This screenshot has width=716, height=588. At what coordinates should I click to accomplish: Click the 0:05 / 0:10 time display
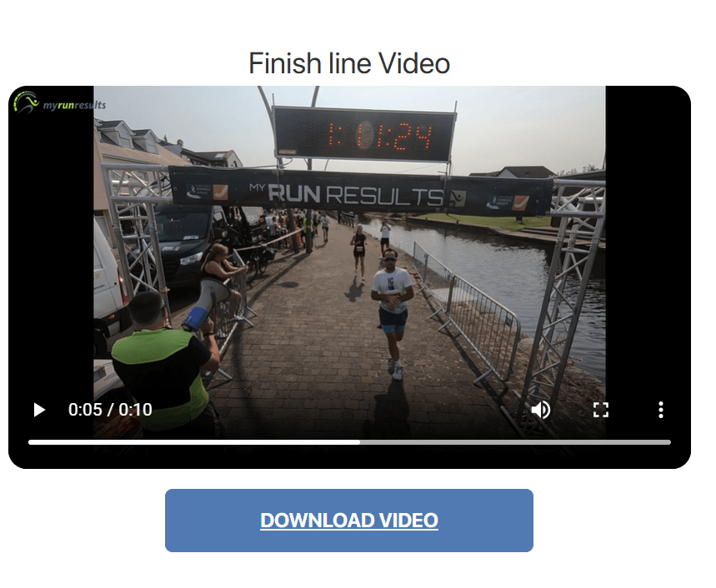(x=110, y=410)
